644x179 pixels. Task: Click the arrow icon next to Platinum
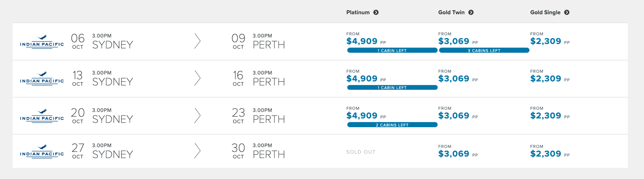pos(376,12)
